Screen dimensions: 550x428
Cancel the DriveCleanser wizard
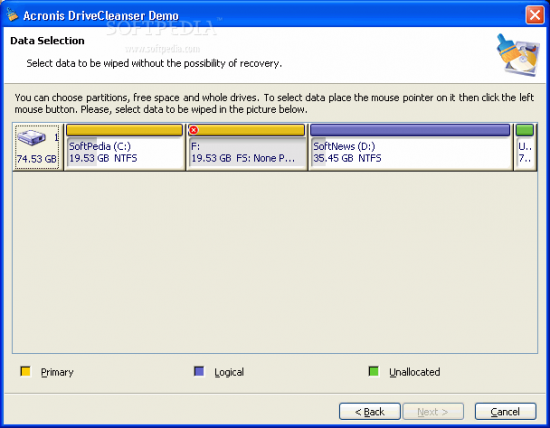tap(505, 411)
